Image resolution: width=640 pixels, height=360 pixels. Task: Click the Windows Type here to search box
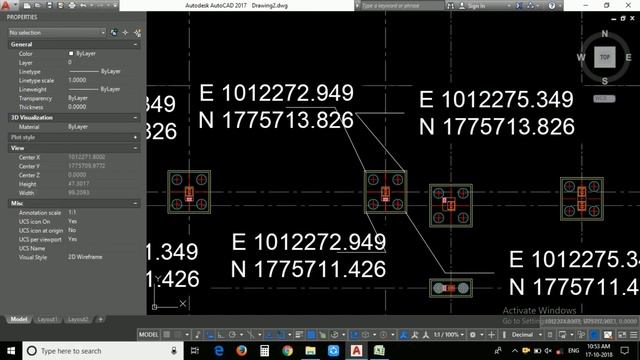102,351
